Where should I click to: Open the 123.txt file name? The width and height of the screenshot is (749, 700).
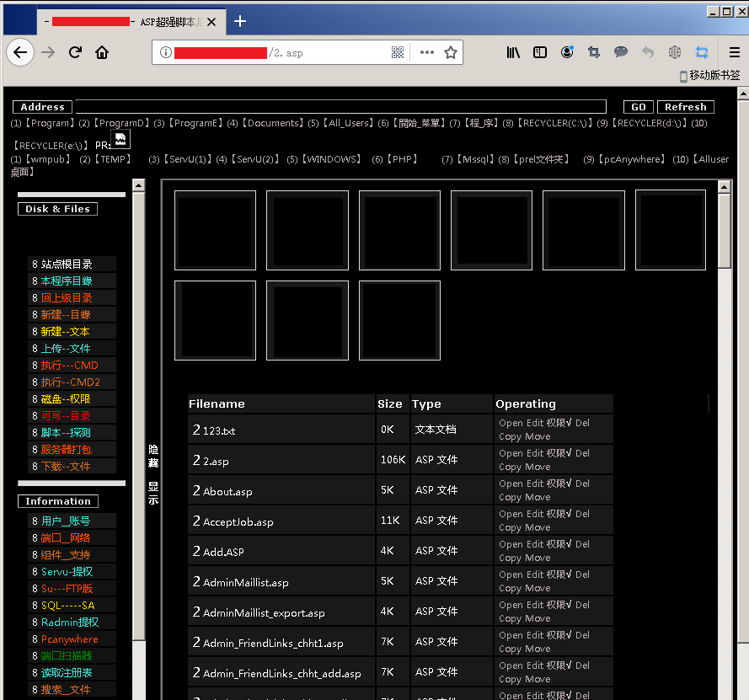click(x=219, y=430)
